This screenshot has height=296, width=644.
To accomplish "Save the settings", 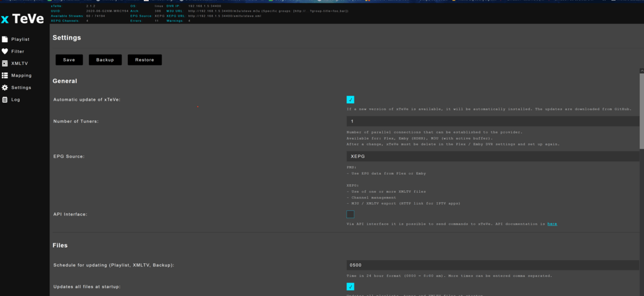I will [x=69, y=59].
